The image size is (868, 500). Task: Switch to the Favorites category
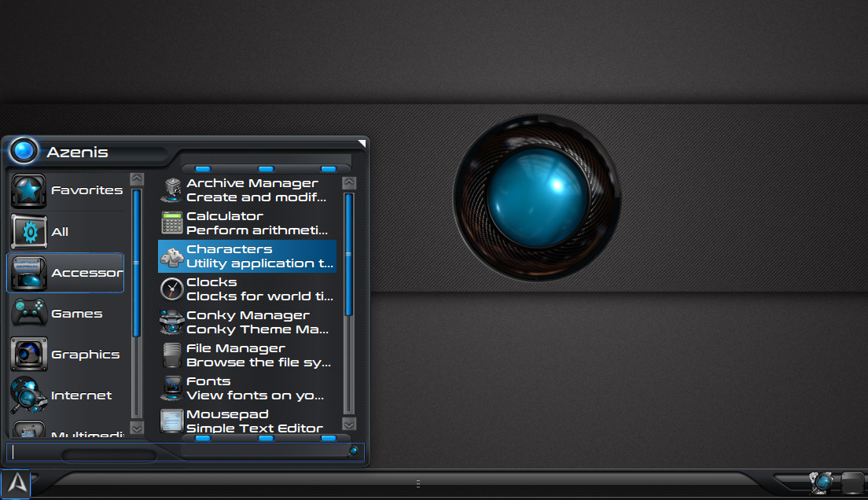click(x=67, y=191)
